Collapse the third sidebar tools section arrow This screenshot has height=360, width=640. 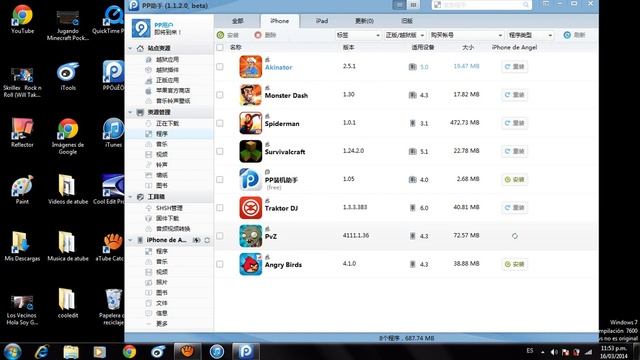(x=130, y=197)
